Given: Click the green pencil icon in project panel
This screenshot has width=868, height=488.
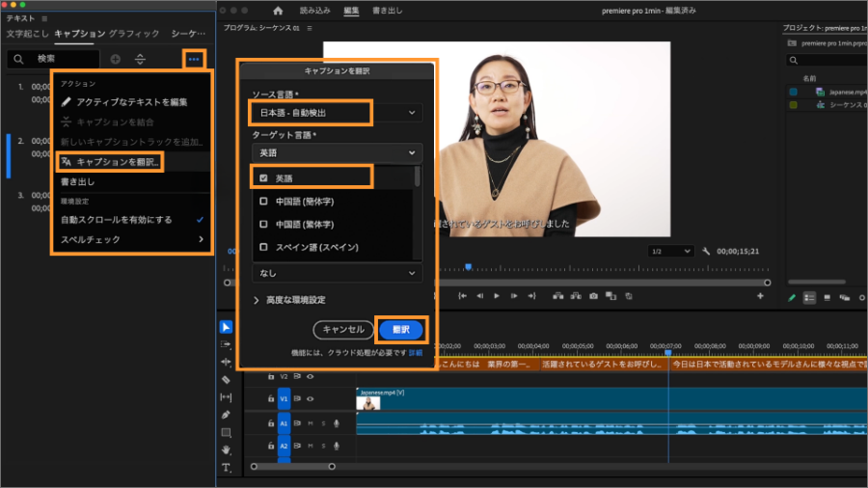Looking at the screenshot, I should point(792,298).
